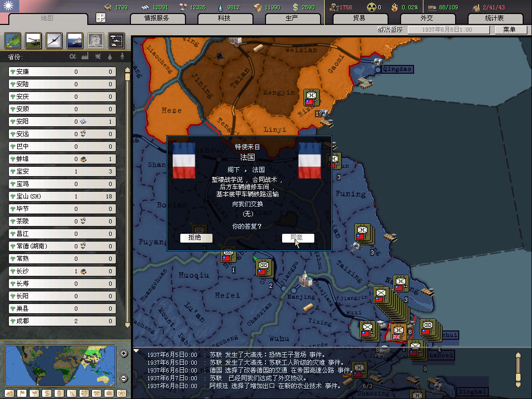The width and height of the screenshot is (532, 399).
Task: Select 宝山 (SH) province row
Action: 62,196
